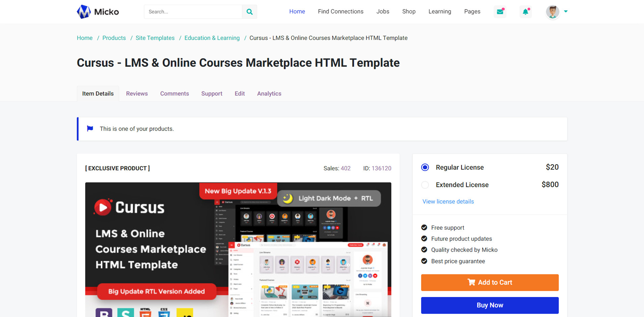This screenshot has height=317, width=644.
Task: Open the messages envelope icon
Action: [500, 12]
